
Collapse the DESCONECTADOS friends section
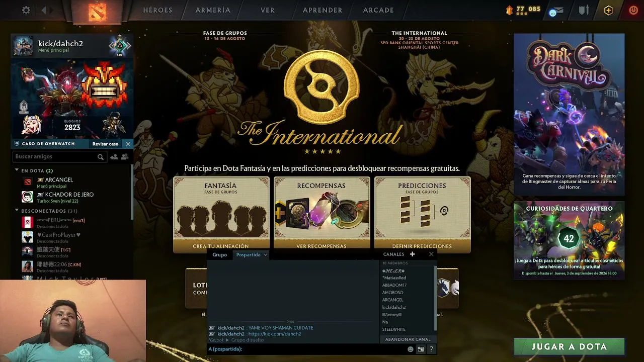click(x=17, y=211)
